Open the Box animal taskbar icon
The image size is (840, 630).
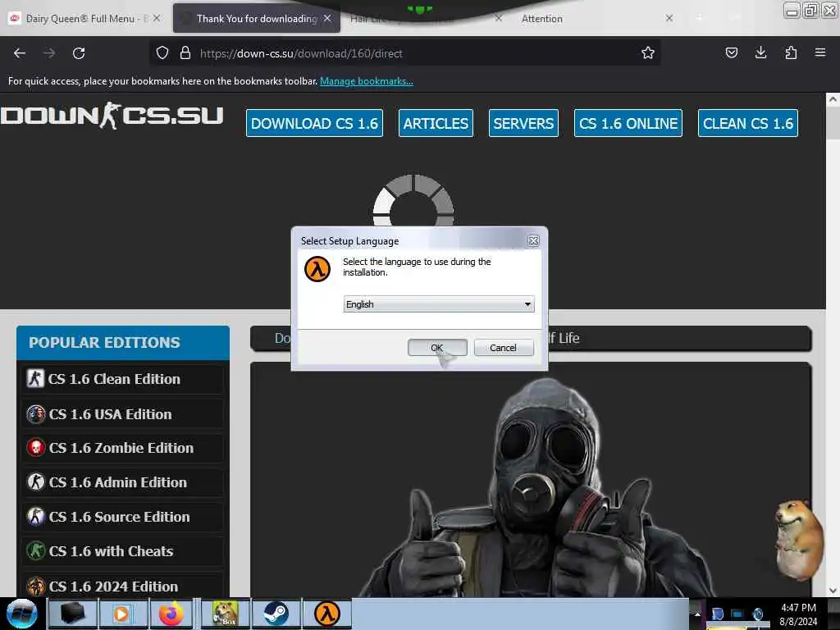pyautogui.click(x=225, y=614)
